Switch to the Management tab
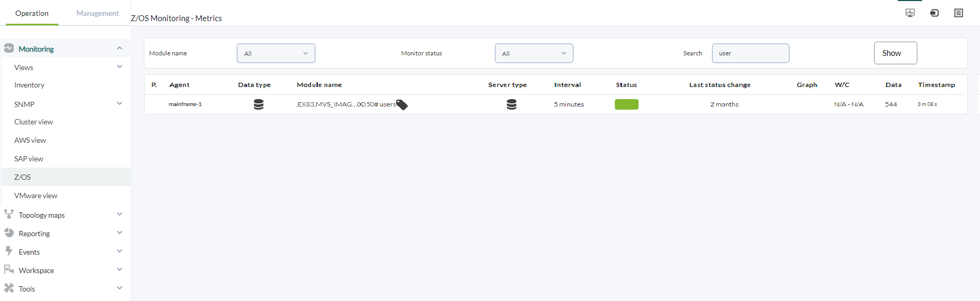 coord(97,13)
